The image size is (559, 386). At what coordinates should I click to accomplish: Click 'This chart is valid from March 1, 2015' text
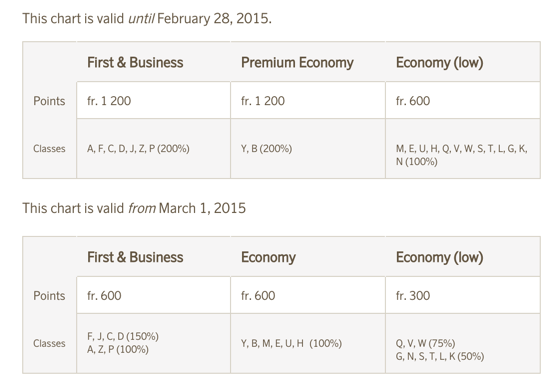pos(134,208)
